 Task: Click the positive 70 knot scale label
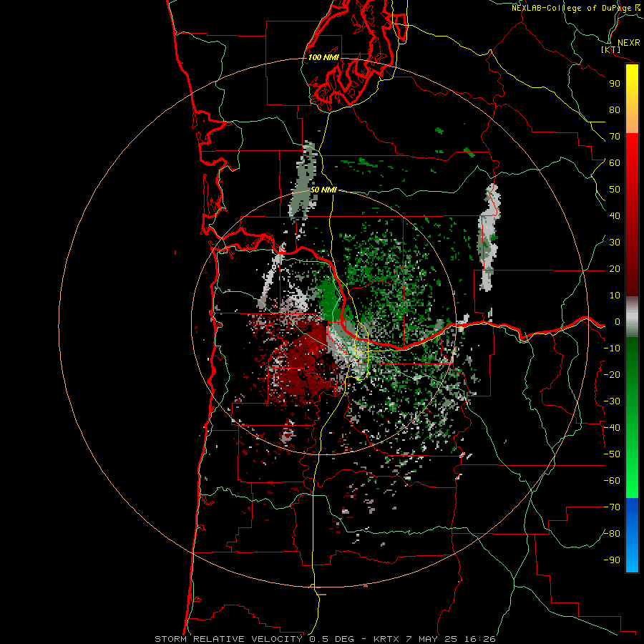[x=615, y=137]
